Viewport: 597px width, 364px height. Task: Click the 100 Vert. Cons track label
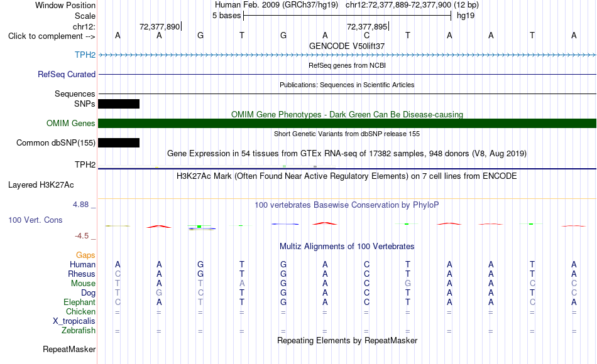35,220
